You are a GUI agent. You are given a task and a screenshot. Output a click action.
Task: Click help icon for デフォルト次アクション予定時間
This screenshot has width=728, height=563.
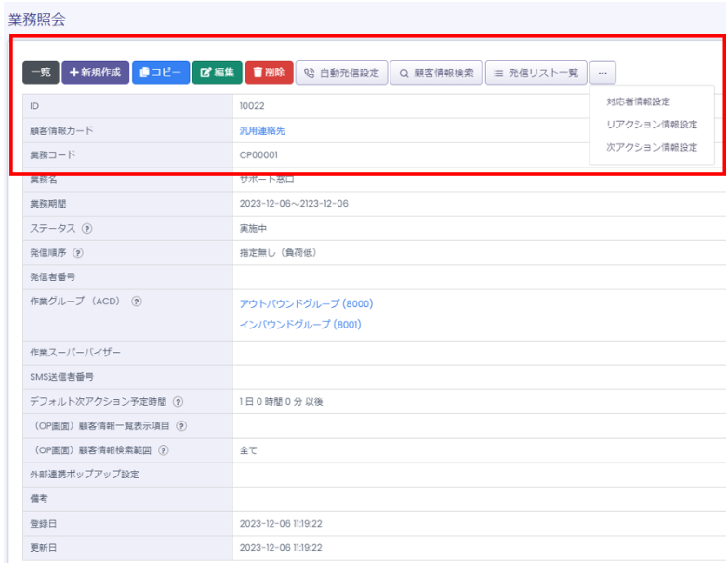pyautogui.click(x=177, y=402)
